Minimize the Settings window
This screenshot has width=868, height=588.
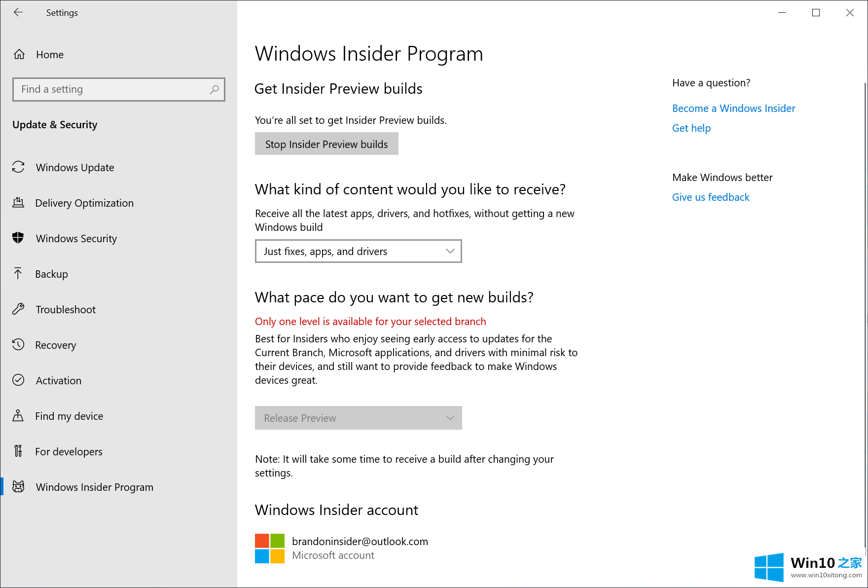(782, 12)
